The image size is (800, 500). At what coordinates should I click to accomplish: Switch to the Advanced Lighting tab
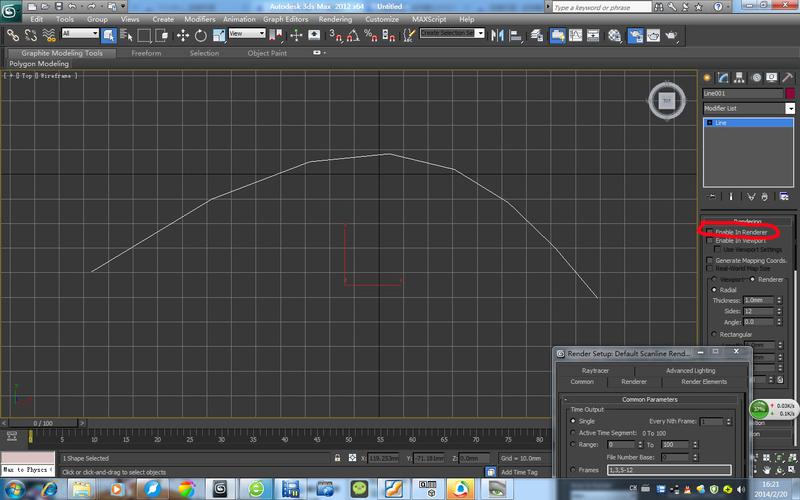(x=690, y=370)
